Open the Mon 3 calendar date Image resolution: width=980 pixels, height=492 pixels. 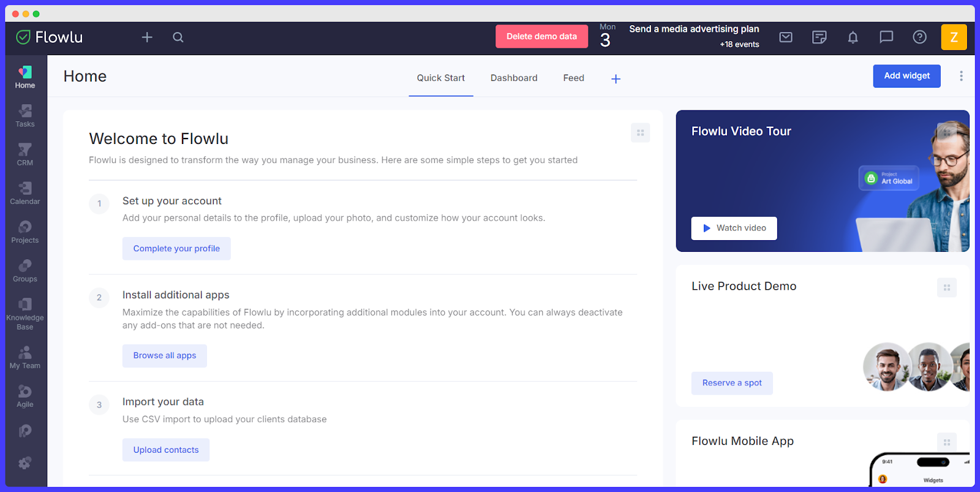pyautogui.click(x=606, y=36)
